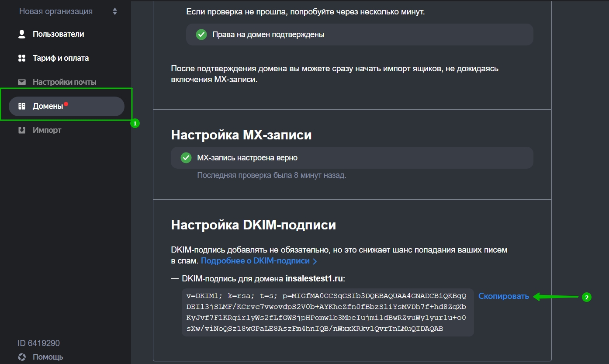
Task: Open the Тариф и оплата section
Action: 60,58
